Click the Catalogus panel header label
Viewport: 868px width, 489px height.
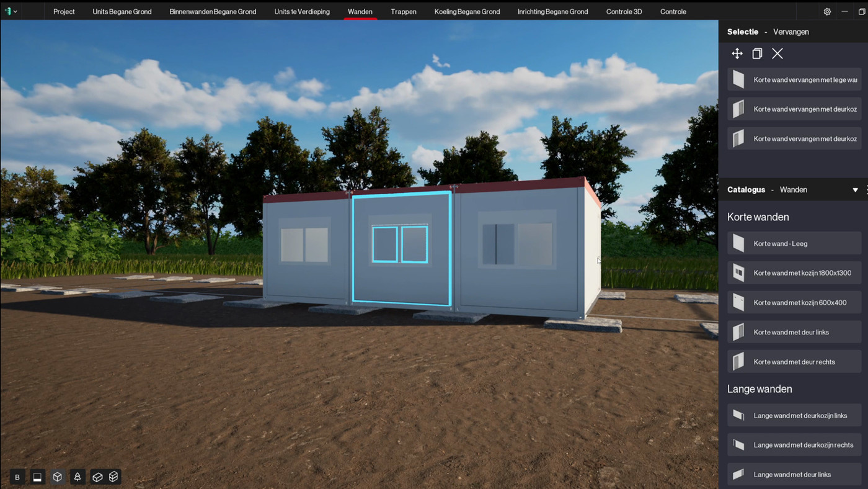click(x=746, y=190)
